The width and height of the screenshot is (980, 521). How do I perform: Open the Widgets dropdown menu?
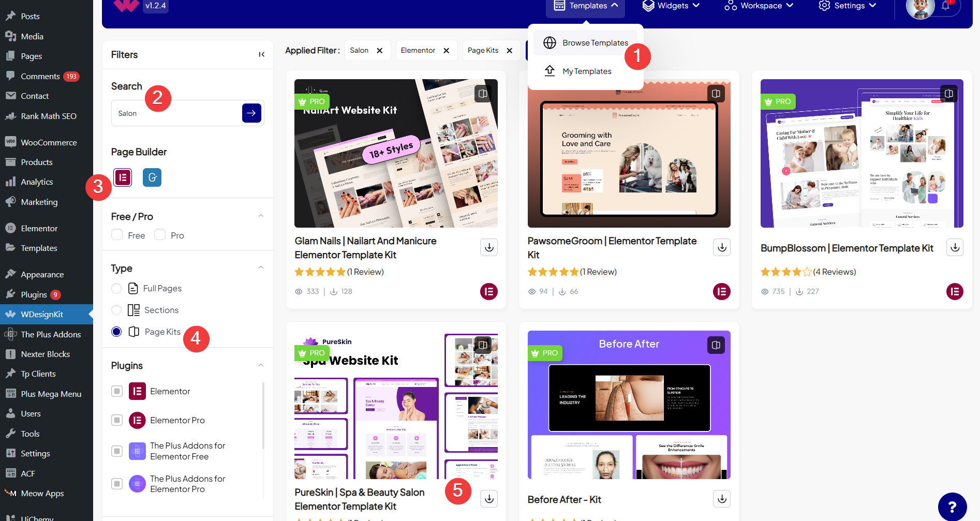[671, 6]
